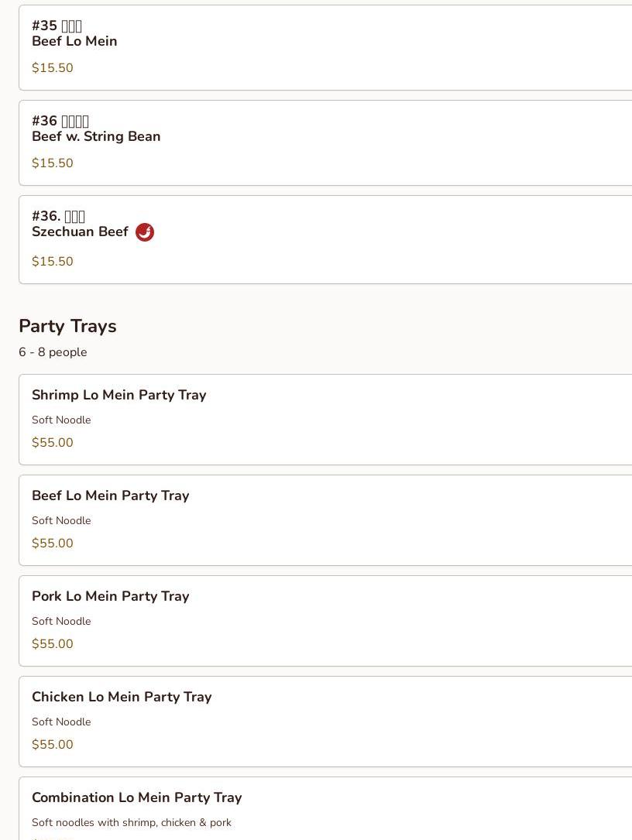Click the price under Beef w. String Bean
Viewport: 632px width, 840px height.
point(53,163)
